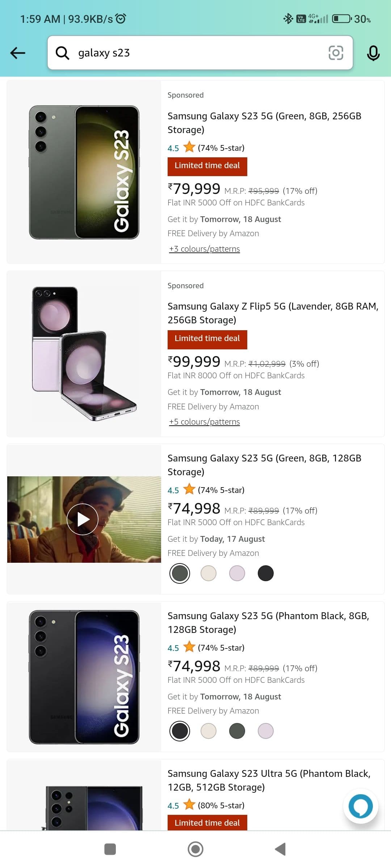This screenshot has width=391, height=868.
Task: Choose green swatch on Phantom Black listing
Action: 237,731
